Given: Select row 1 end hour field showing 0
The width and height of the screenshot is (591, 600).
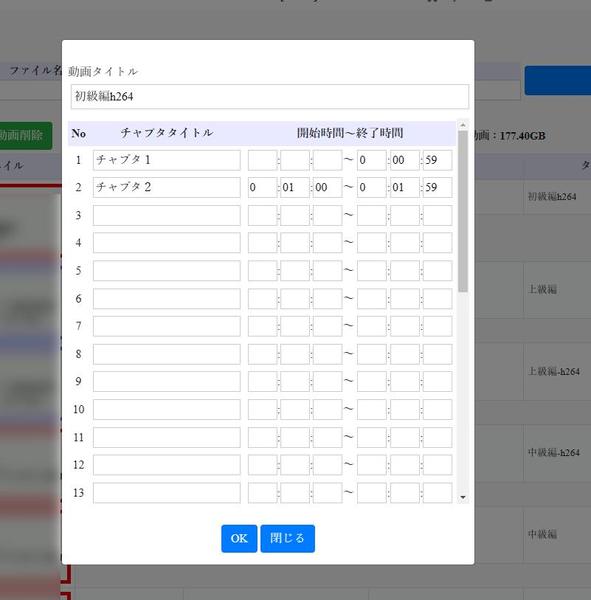Looking at the screenshot, I should (372, 160).
